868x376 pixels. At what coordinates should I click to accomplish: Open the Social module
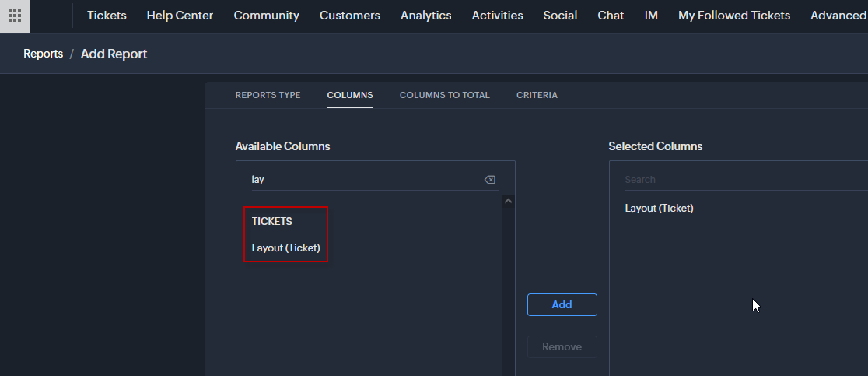[x=560, y=16]
